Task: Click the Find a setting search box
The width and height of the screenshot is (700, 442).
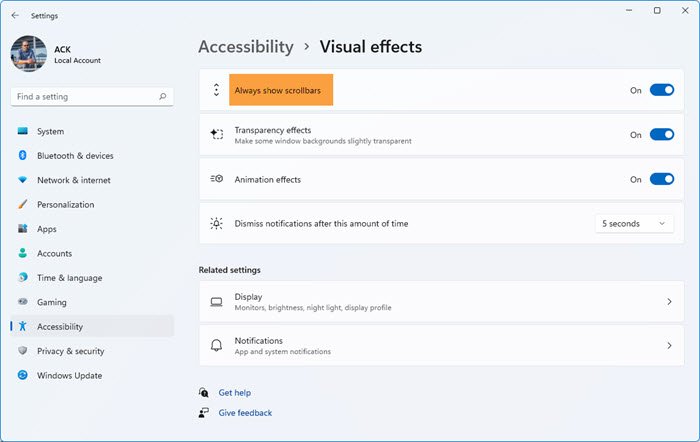Action: (85, 97)
